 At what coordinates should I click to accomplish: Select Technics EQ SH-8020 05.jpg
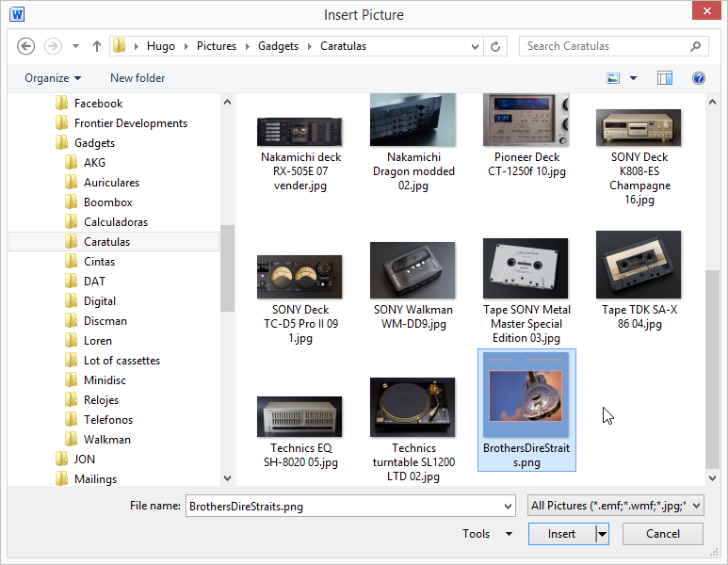coord(299,432)
